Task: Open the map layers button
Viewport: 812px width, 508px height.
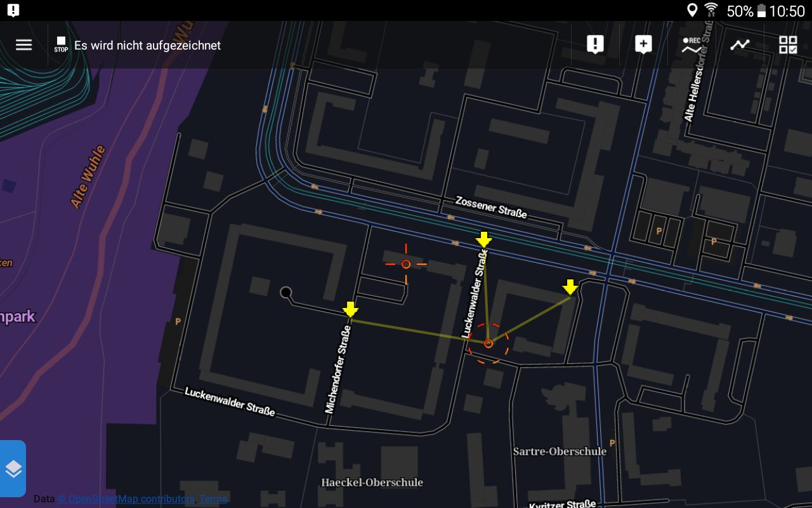Action: 13,469
